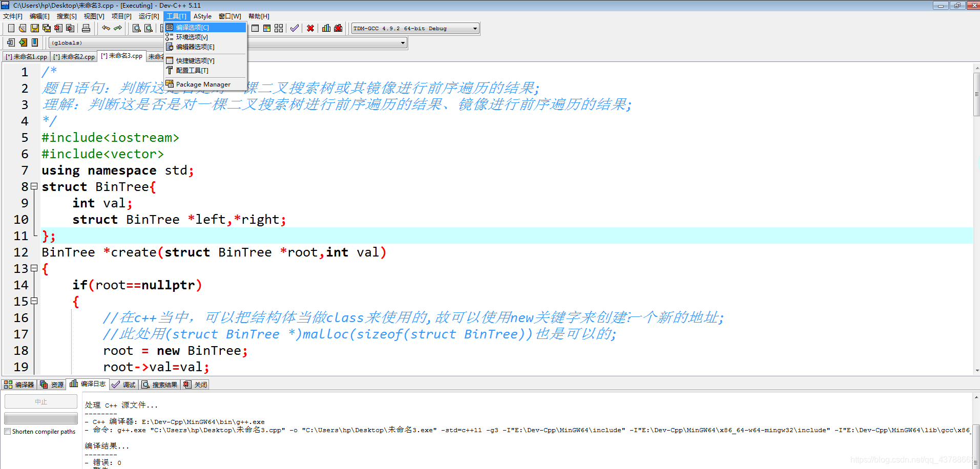This screenshot has width=980, height=469.
Task: Open the 编译器 bottom panel tab
Action: pyautogui.click(x=19, y=385)
